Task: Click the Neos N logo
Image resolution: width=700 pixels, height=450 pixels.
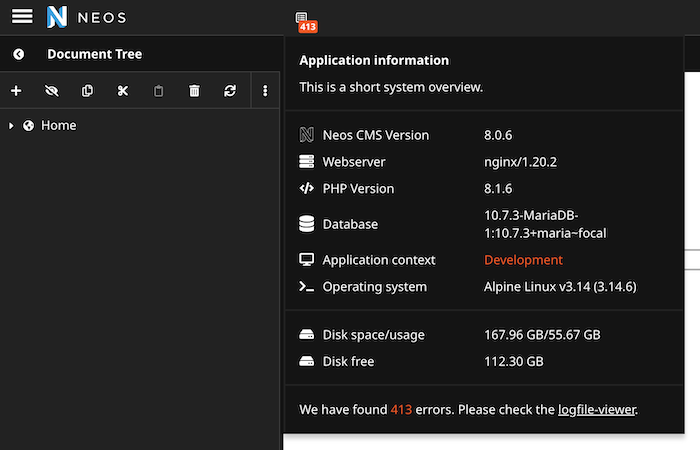Action: (57, 17)
